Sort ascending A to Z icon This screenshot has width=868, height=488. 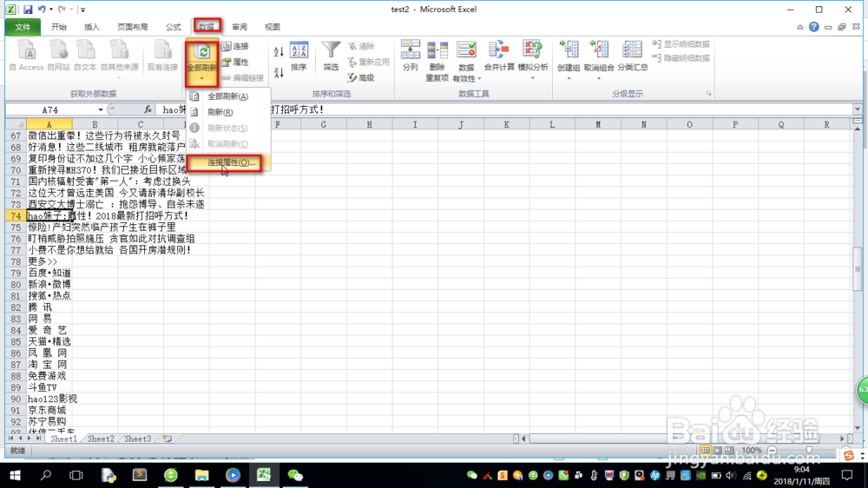click(279, 52)
